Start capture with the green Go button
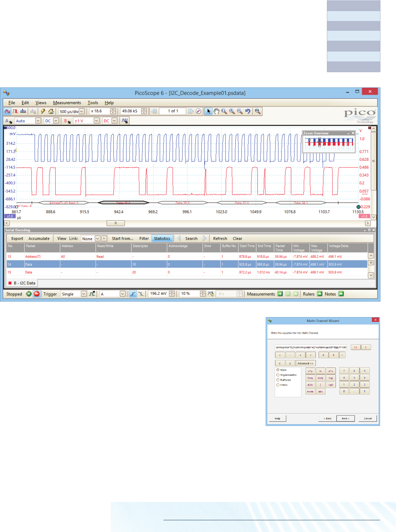 (x=29, y=294)
